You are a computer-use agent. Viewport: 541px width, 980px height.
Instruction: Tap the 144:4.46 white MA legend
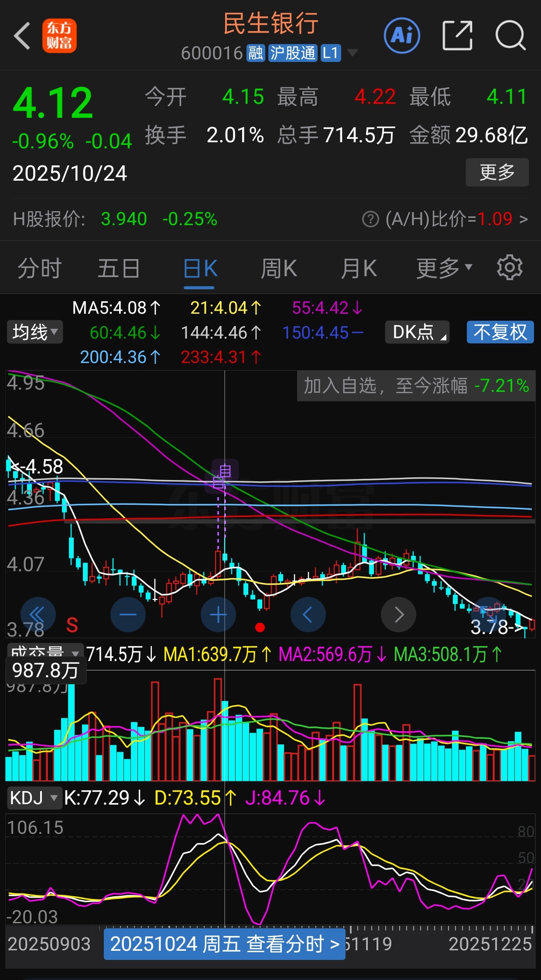[221, 332]
